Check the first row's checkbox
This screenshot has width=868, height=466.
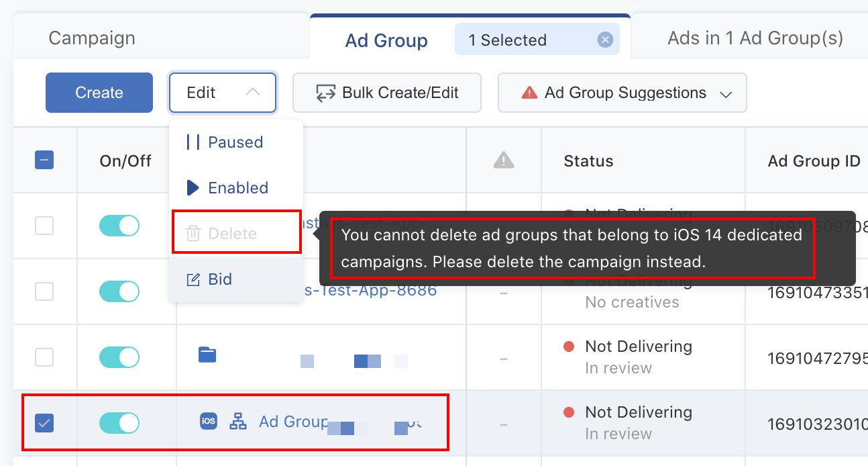(44, 226)
